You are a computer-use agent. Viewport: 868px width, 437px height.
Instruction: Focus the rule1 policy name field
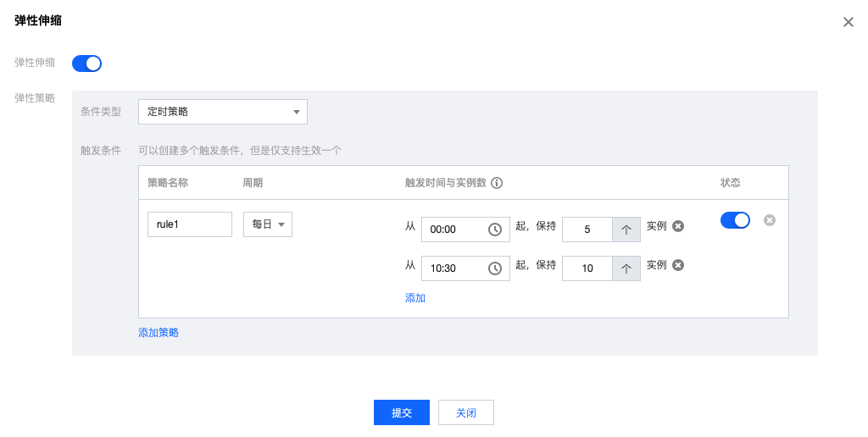(190, 224)
